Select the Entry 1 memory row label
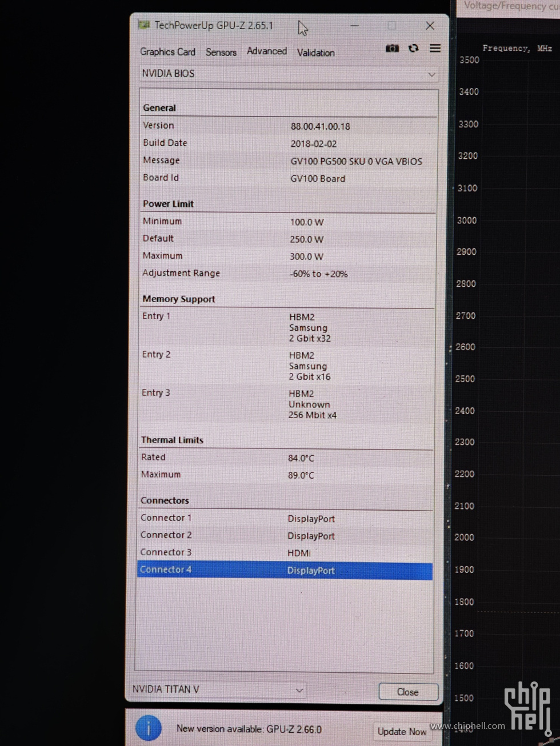 coord(156,316)
